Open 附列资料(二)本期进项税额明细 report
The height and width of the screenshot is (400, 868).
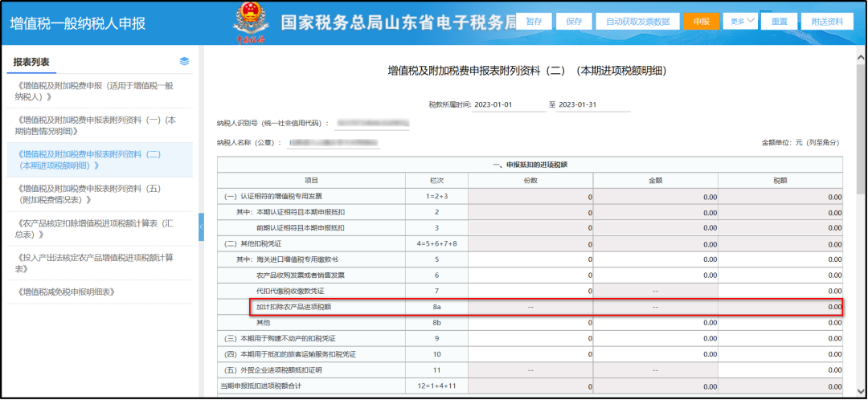[x=100, y=159]
